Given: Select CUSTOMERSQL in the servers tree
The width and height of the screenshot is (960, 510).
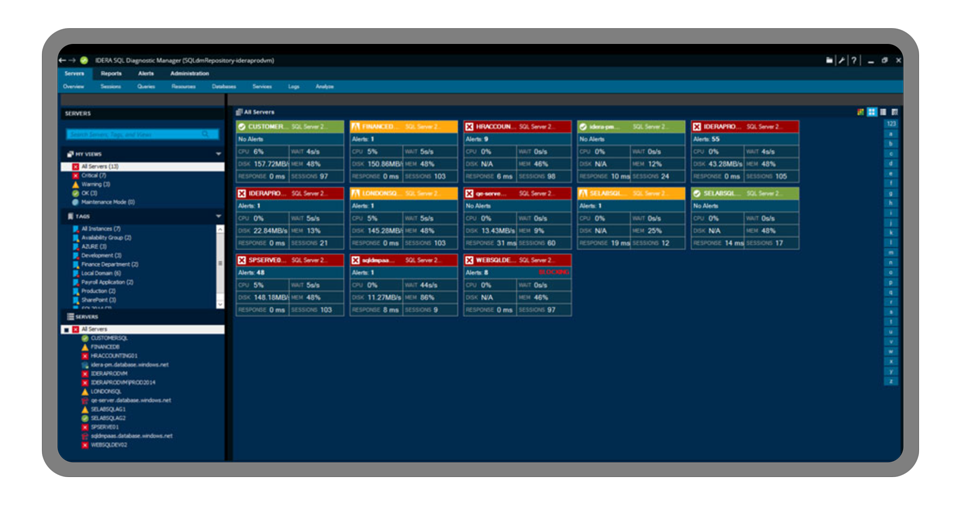Looking at the screenshot, I should tap(109, 338).
